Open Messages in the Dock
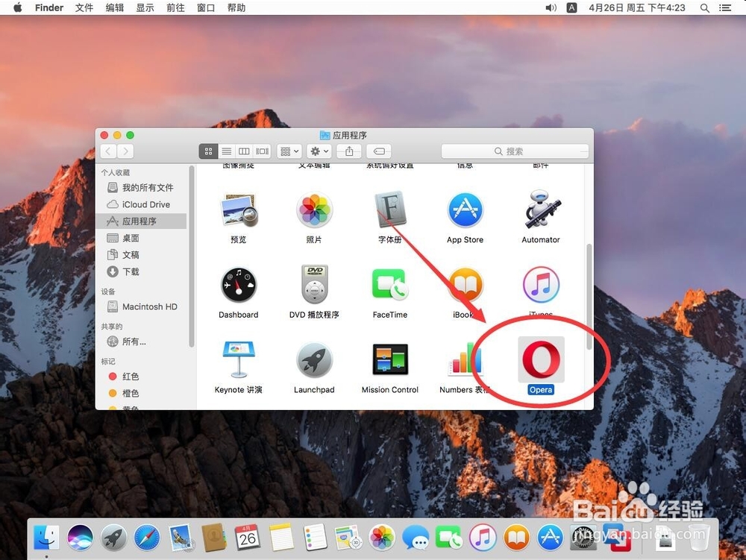 click(x=416, y=538)
